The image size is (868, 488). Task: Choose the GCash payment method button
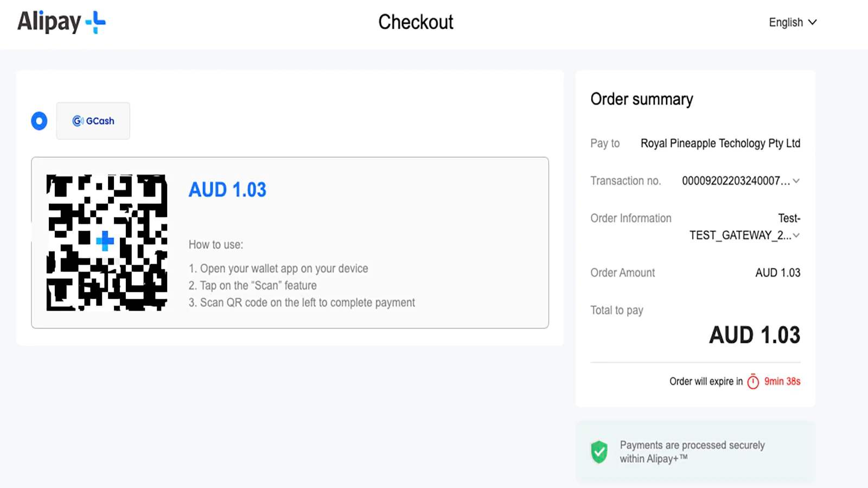pos(93,121)
